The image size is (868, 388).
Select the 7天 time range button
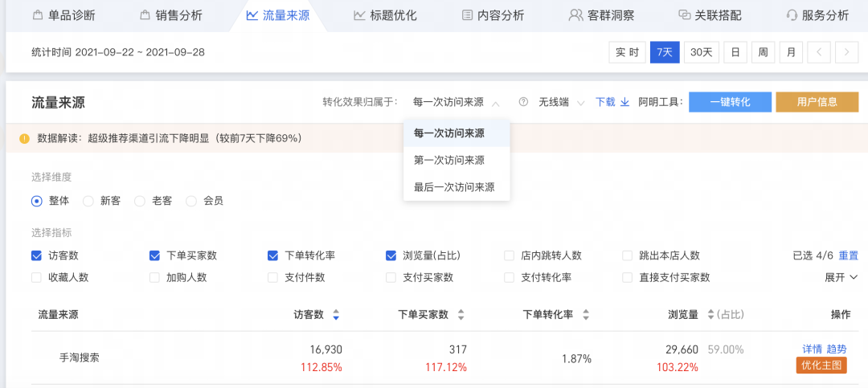pyautogui.click(x=665, y=52)
